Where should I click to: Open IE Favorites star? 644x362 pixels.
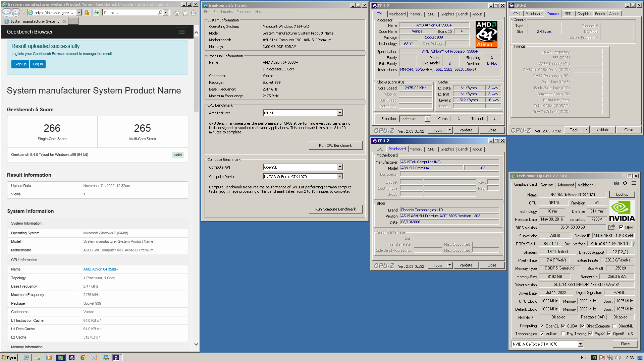[x=185, y=13]
